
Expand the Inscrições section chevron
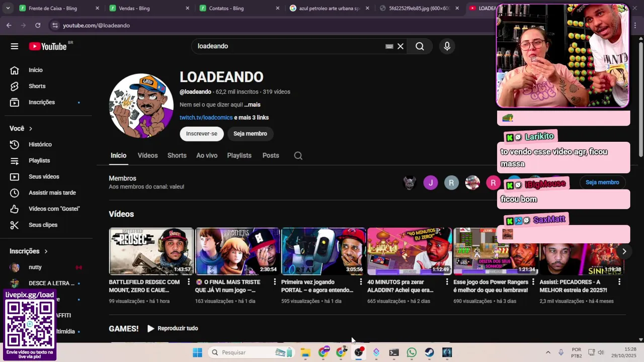coord(46,251)
